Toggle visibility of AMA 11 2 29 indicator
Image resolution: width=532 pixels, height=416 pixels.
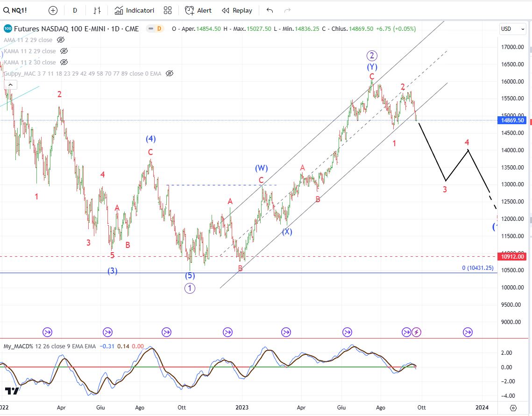click(61, 40)
